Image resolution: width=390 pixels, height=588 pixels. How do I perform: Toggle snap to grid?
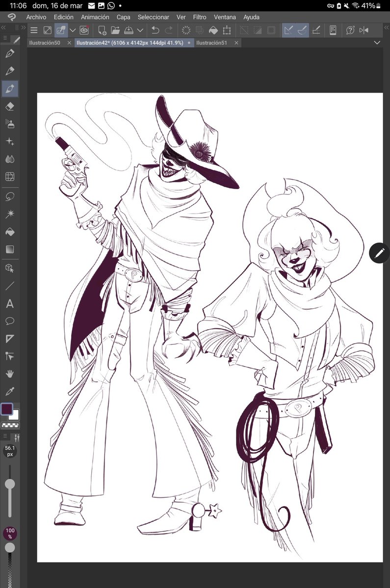coord(316,30)
